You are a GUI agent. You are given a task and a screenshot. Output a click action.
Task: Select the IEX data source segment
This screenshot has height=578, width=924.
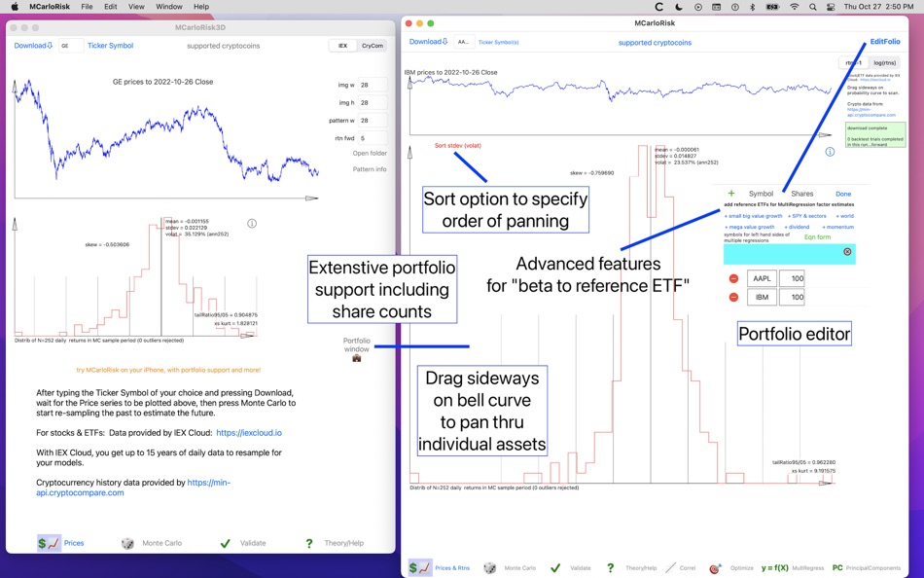click(x=343, y=46)
